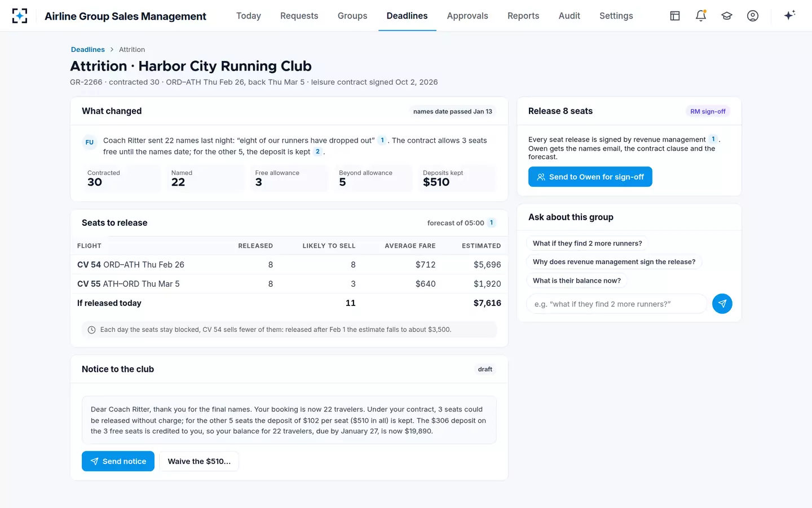812x508 pixels.
Task: Open citation 1 after "dropped out" quote
Action: [x=382, y=141]
